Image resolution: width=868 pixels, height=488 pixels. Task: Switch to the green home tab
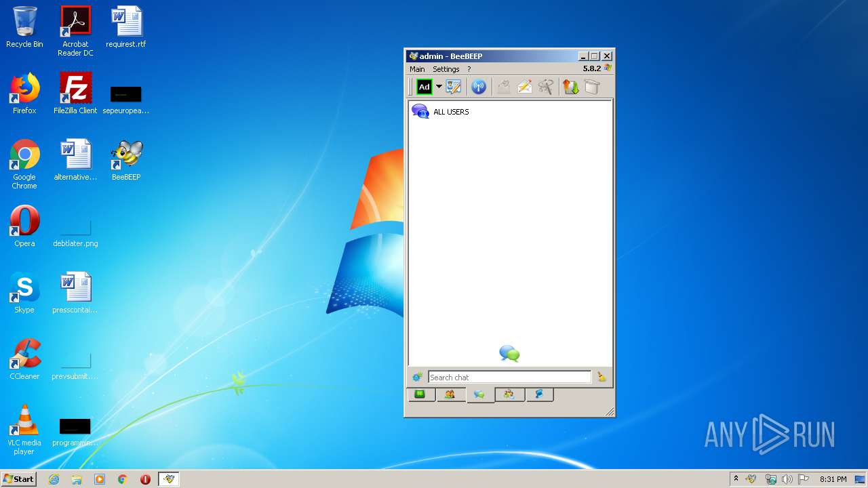pyautogui.click(x=420, y=394)
